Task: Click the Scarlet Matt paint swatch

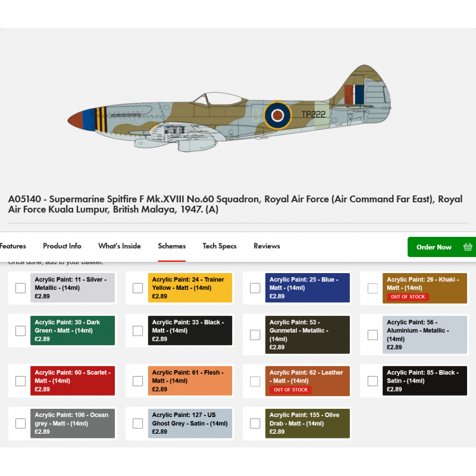Action: [73, 381]
